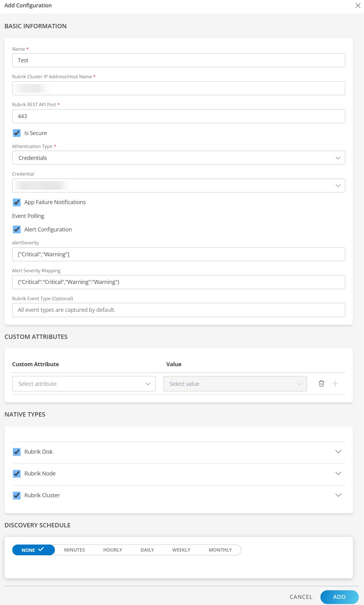The image size is (364, 605).
Task: Expand the Rubrik Node section
Action: point(338,473)
